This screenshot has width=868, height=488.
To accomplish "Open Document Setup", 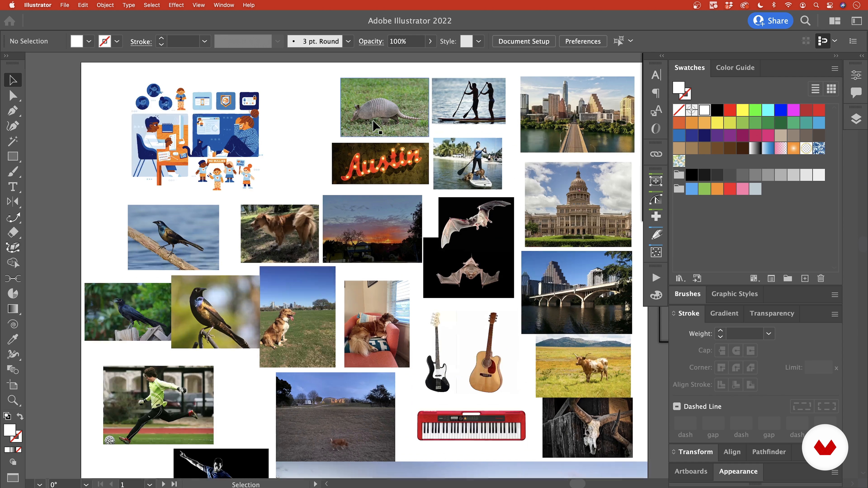I will pos(524,41).
